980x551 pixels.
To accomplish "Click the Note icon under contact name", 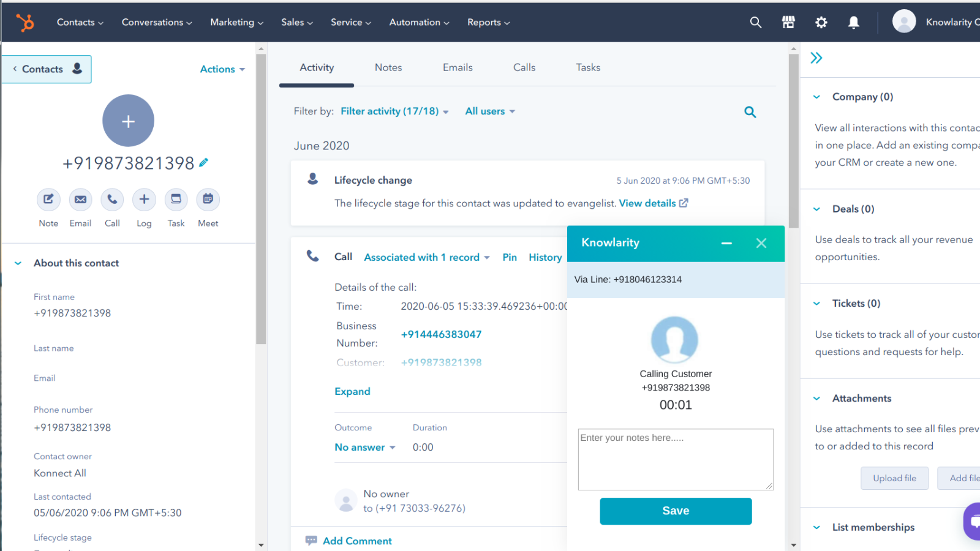I will coord(48,200).
